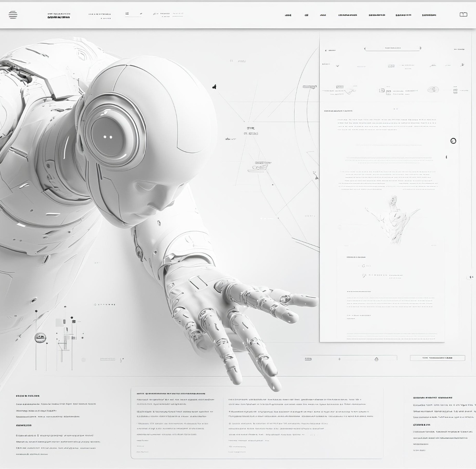Viewport: 476px width, 469px height.
Task: Click the anatomical figure sketch in document
Action: point(392,220)
